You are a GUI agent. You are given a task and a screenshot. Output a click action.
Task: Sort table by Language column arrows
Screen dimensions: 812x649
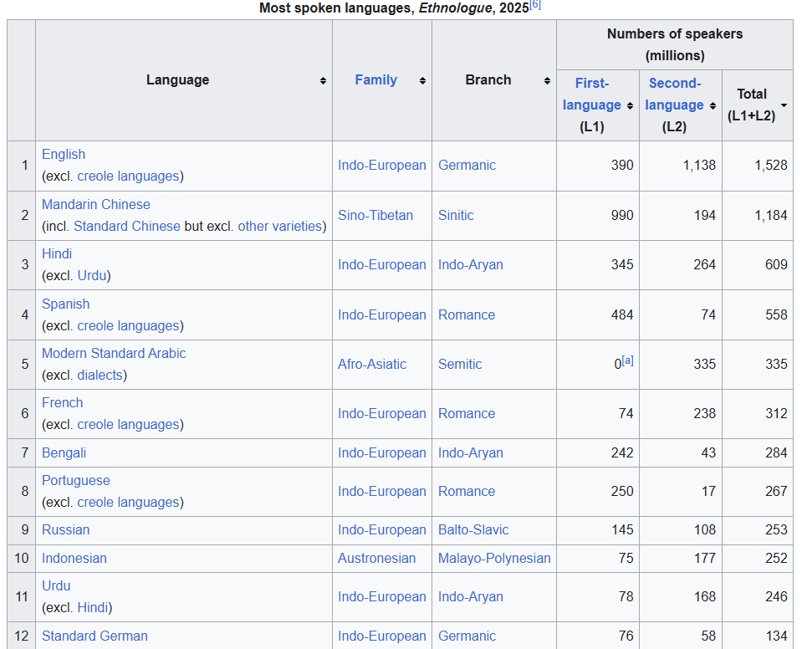(x=323, y=80)
